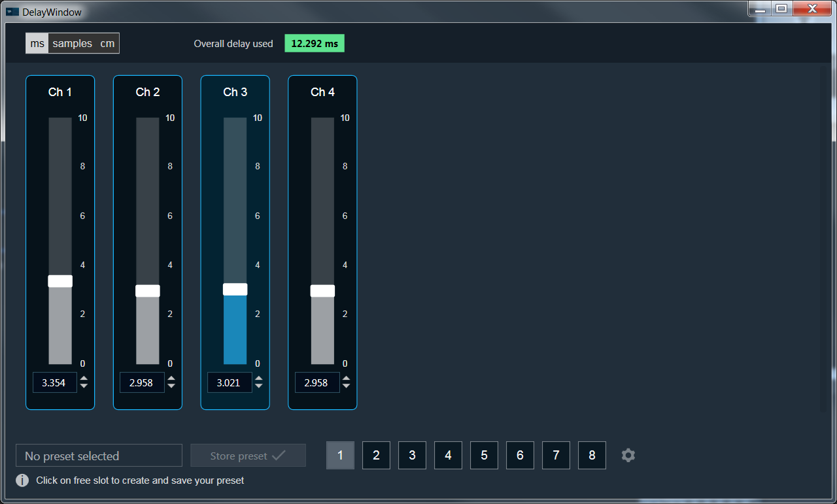Screen dimensions: 837x504
Task: Click the DelayWindow title bar app icon
Action: [x=12, y=12]
